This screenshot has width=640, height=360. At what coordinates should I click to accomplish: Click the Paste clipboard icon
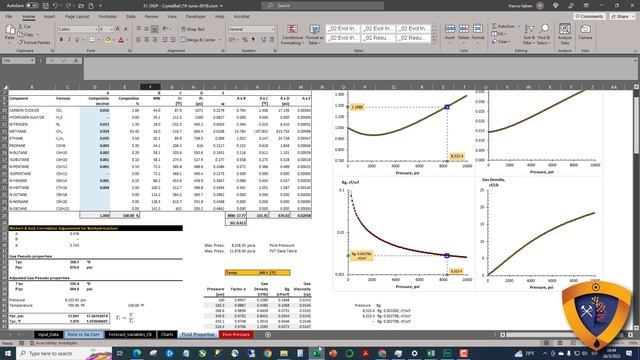(10, 30)
